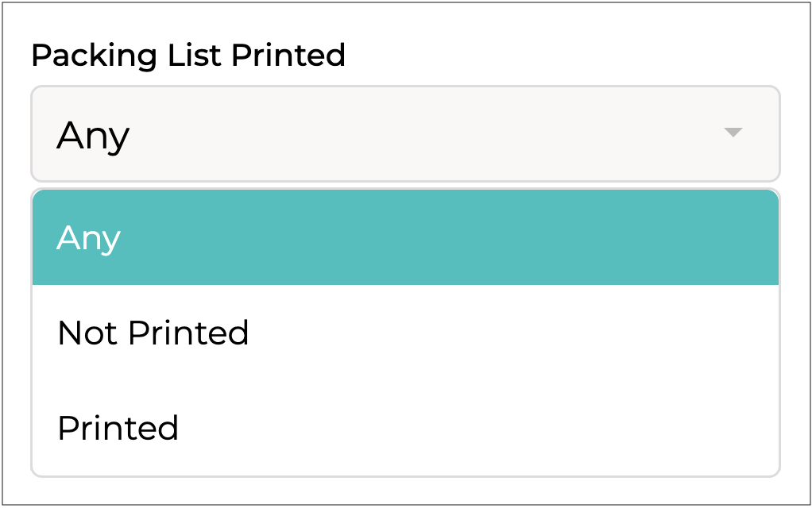Click the middle option, 'Not Printed'

153,333
